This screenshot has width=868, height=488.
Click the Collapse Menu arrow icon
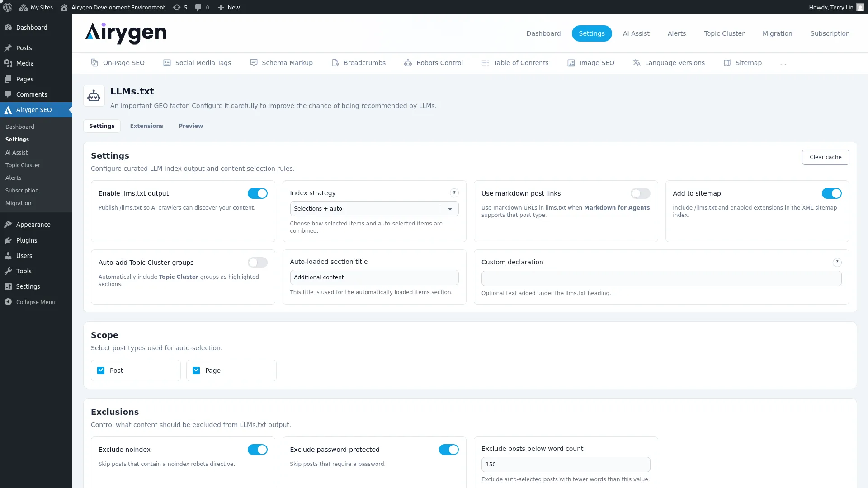click(x=8, y=302)
